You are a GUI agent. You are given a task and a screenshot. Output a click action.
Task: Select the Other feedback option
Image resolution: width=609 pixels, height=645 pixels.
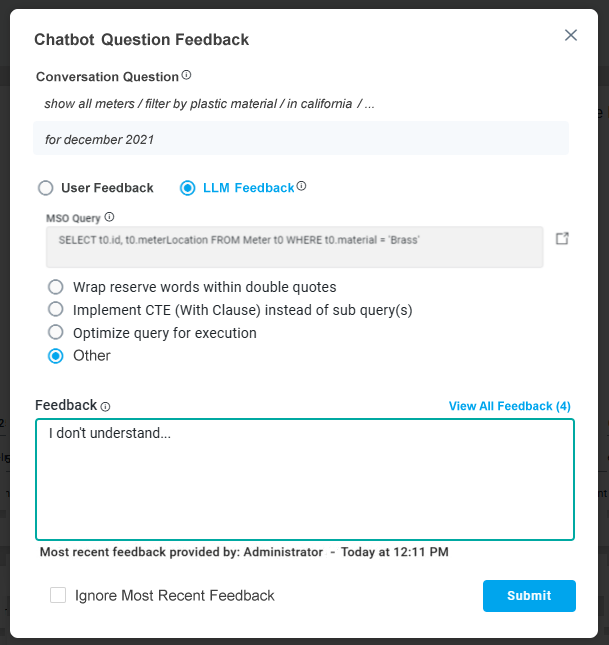56,356
